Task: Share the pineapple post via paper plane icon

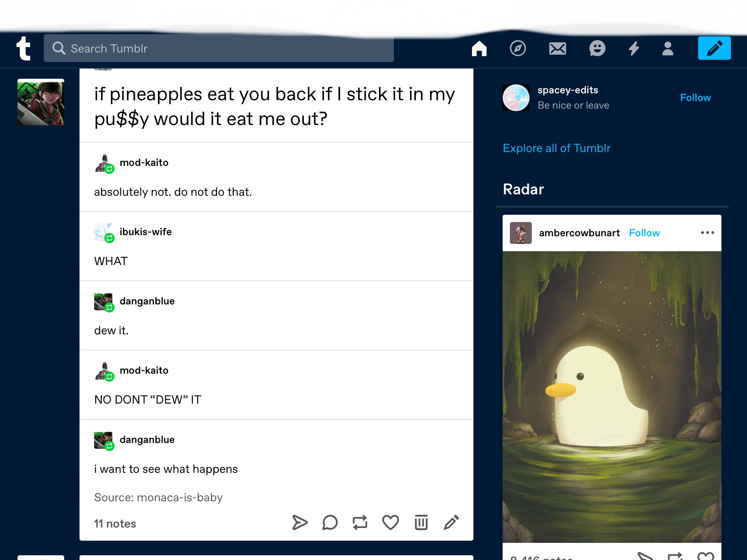Action: click(x=300, y=522)
